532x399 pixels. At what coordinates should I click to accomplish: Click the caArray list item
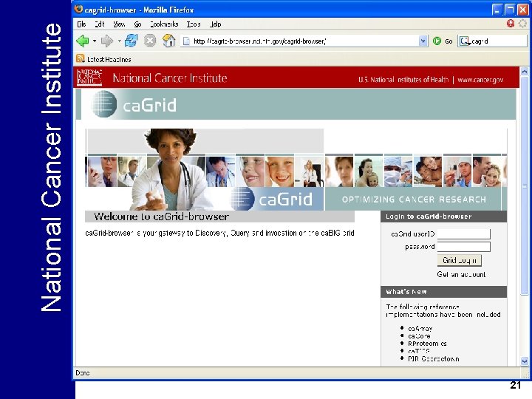[x=420, y=328]
